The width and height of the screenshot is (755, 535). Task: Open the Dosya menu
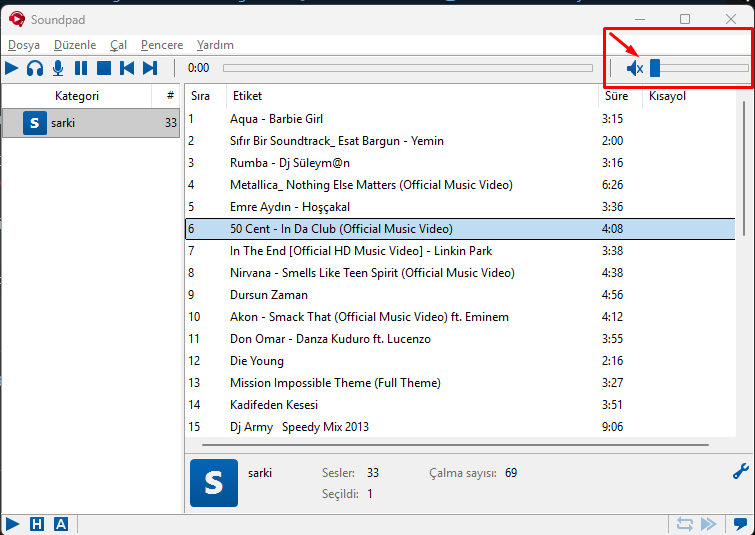(x=24, y=45)
